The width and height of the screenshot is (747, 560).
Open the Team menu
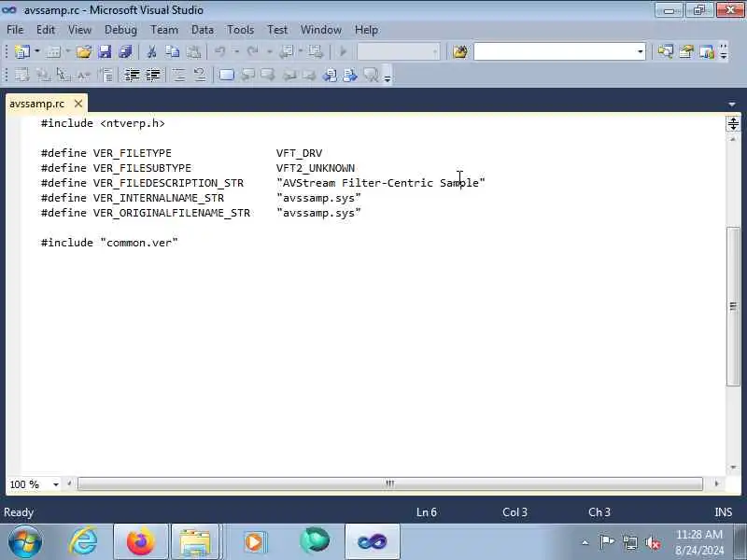(164, 30)
